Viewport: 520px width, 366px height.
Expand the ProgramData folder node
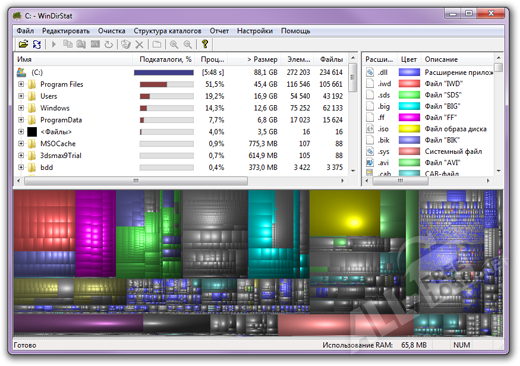[x=21, y=120]
